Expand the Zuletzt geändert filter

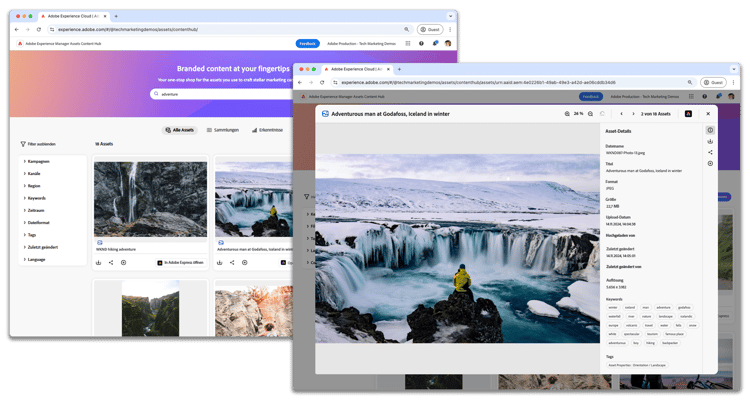41,247
